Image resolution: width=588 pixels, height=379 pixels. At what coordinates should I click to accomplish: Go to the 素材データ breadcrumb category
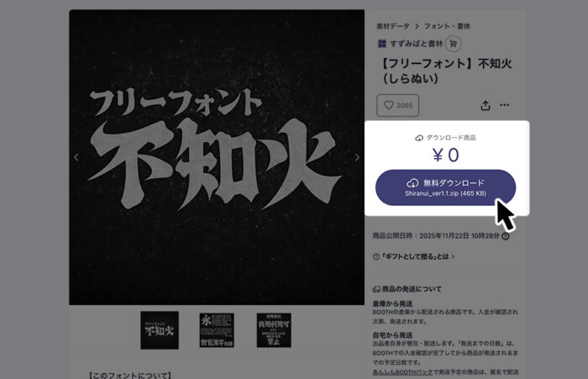392,26
